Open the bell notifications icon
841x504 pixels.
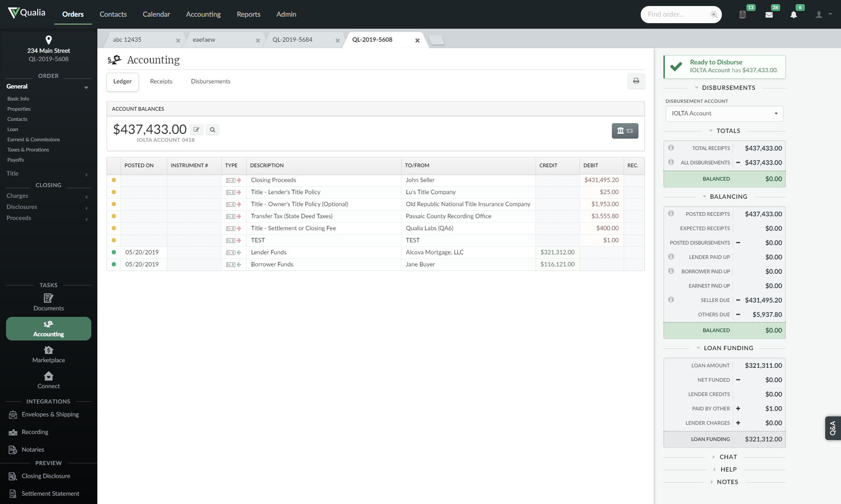coord(794,14)
